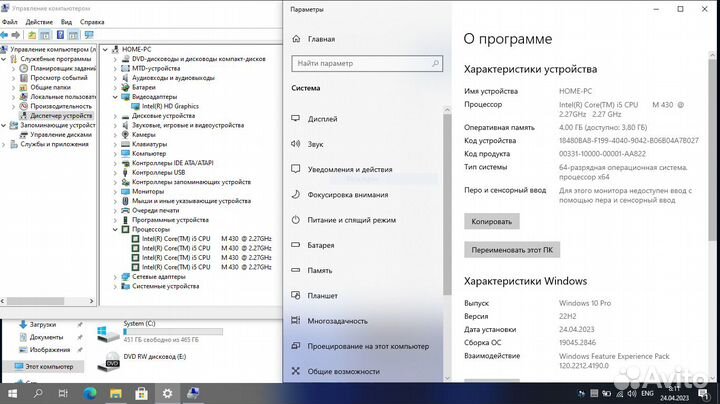Click Переименовать этот ПК button

pos(512,250)
